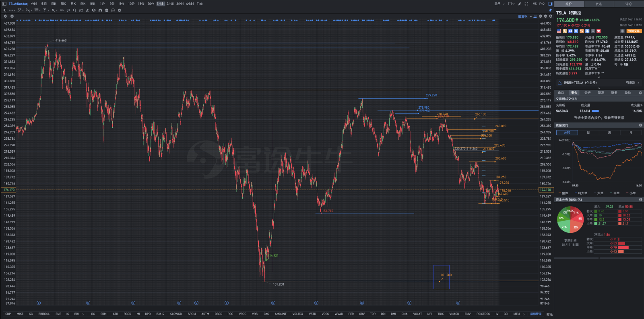This screenshot has width=644, height=319.
Task: Switch capital flow to 分时 view
Action: (567, 133)
